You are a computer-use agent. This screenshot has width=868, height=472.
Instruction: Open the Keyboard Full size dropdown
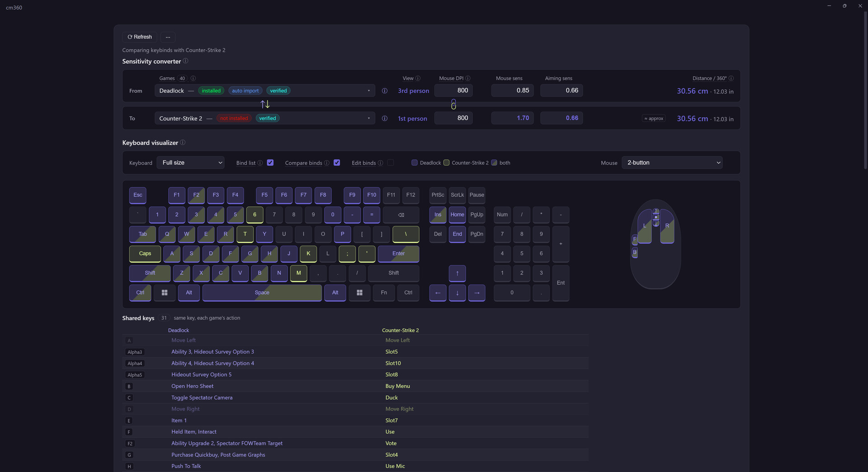[191, 163]
